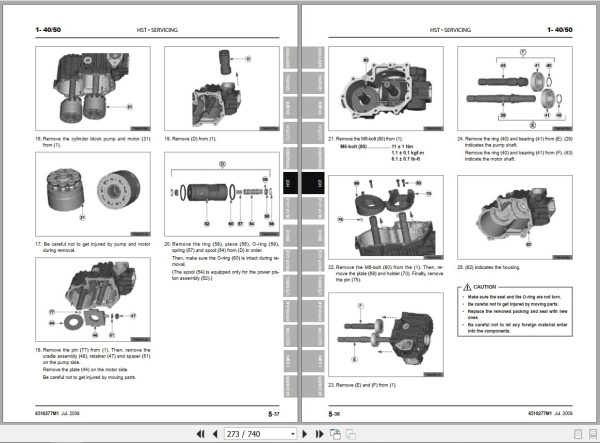
Task: Click black HST tab on left page
Action: click(x=290, y=183)
